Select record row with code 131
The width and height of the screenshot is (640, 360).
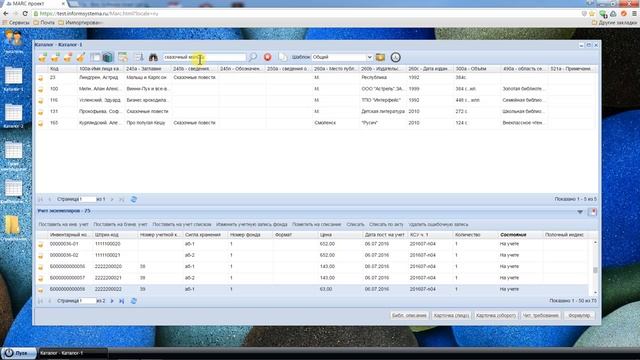pyautogui.click(x=314, y=111)
